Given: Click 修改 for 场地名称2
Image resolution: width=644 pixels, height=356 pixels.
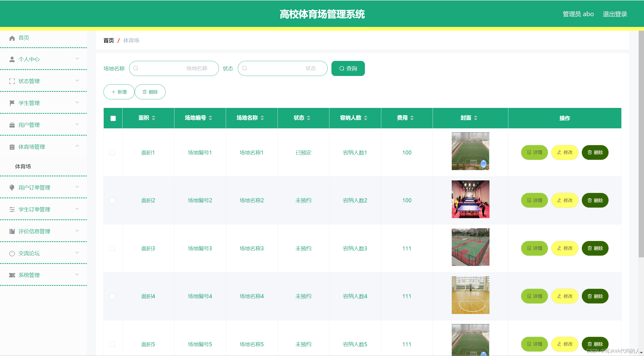Looking at the screenshot, I should pyautogui.click(x=565, y=201).
